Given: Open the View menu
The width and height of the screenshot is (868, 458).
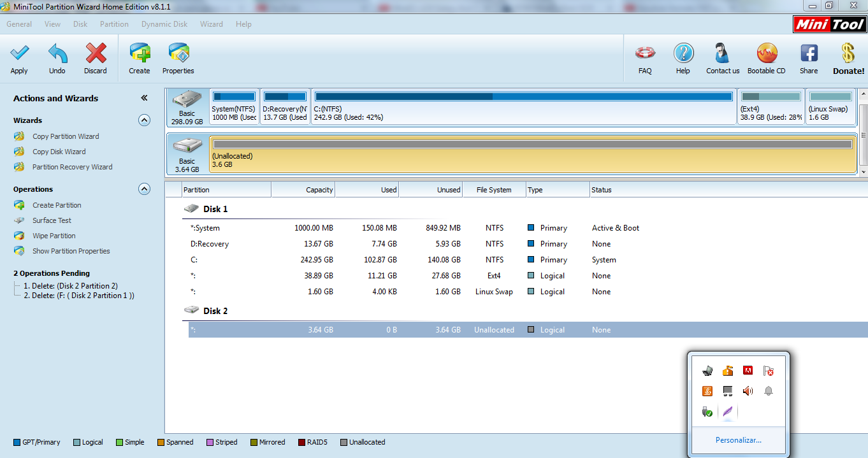Looking at the screenshot, I should coord(53,24).
